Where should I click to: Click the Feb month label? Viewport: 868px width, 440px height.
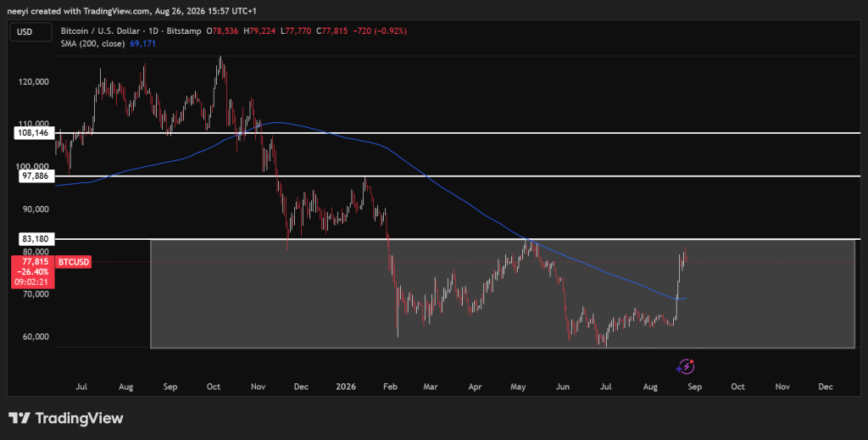(390, 387)
